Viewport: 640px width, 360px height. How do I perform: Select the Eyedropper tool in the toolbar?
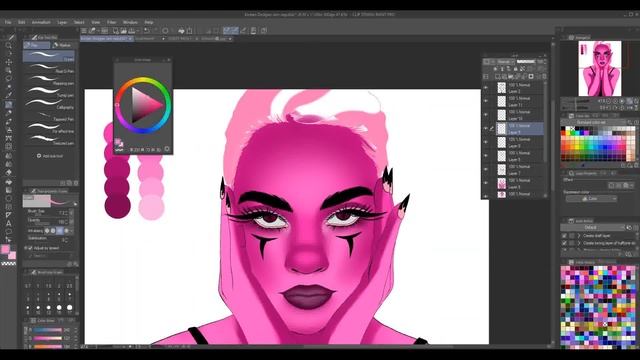tap(9, 96)
